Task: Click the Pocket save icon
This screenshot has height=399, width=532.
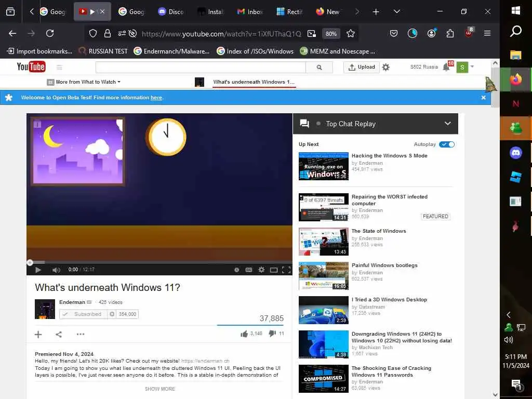Action: (x=394, y=33)
